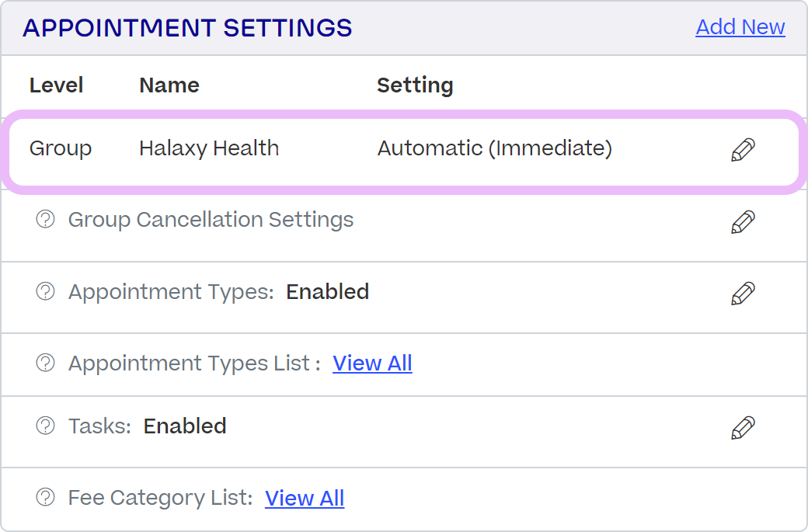
Task: Expand the Group Cancellation Settings row
Action: tap(211, 220)
